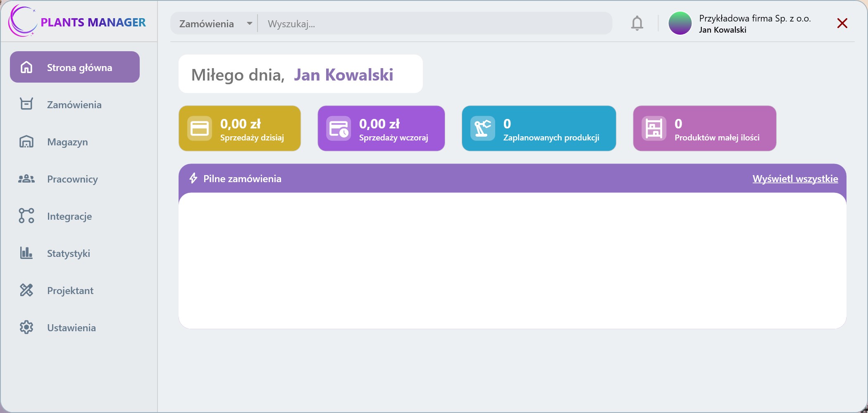Open the Sprzedaży wczoraj purple card

click(x=381, y=128)
